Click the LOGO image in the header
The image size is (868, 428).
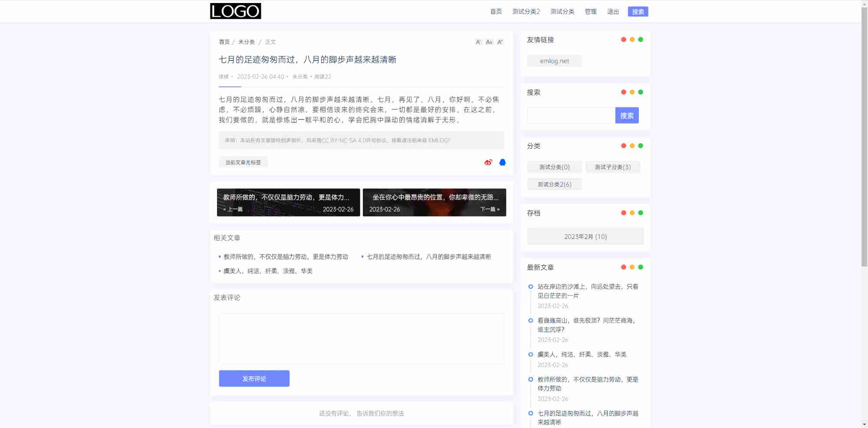tap(235, 11)
